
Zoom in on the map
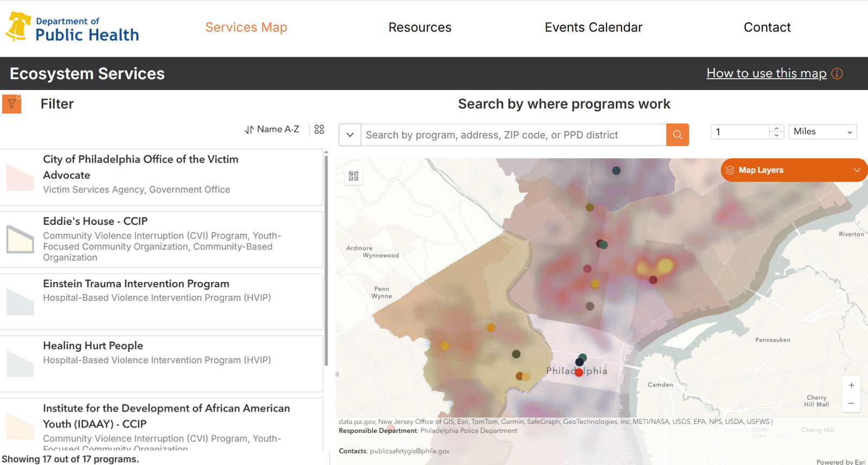point(851,385)
